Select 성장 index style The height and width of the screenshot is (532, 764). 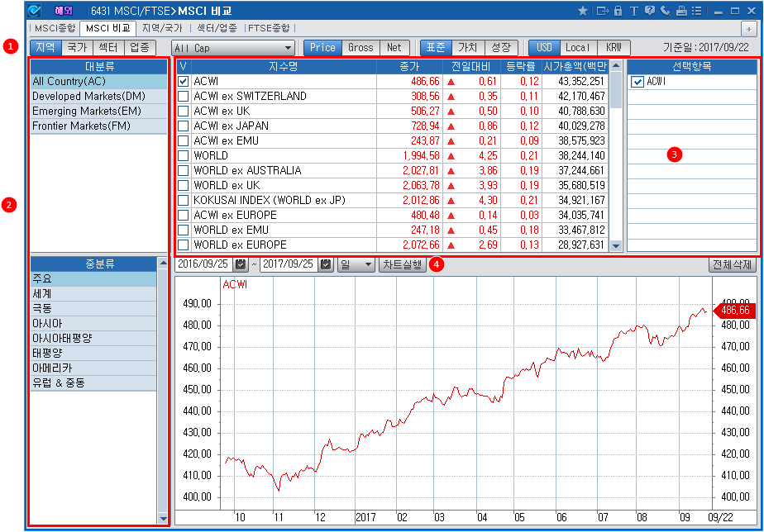[500, 48]
